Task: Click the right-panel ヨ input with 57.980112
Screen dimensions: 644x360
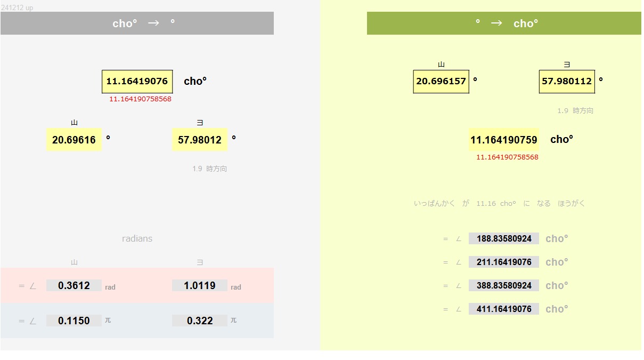Action: (567, 82)
